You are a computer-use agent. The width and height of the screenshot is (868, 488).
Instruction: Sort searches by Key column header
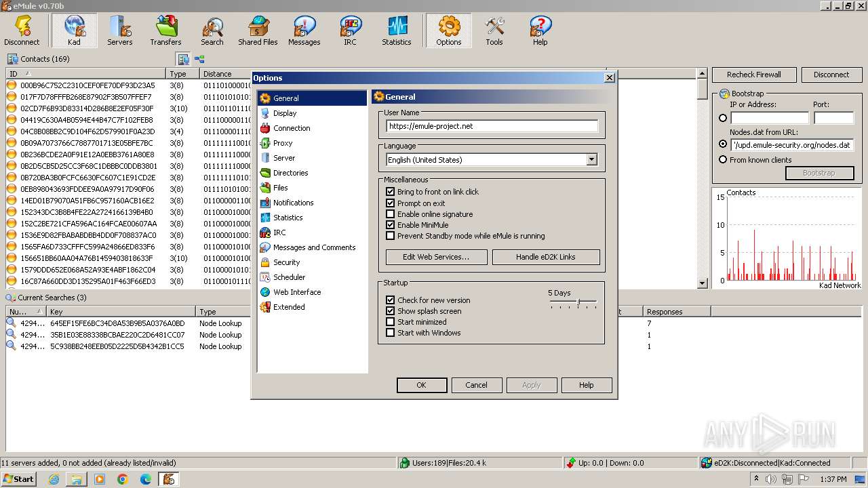tap(121, 312)
